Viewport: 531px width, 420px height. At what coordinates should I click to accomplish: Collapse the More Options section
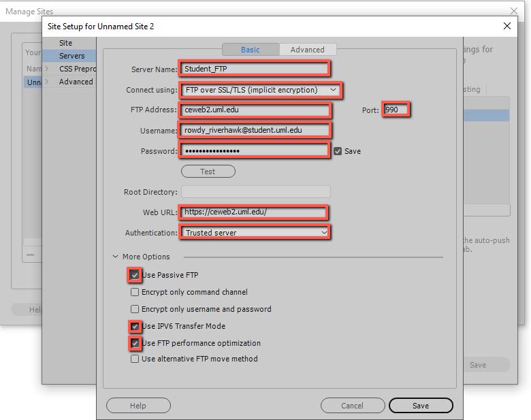click(x=115, y=257)
